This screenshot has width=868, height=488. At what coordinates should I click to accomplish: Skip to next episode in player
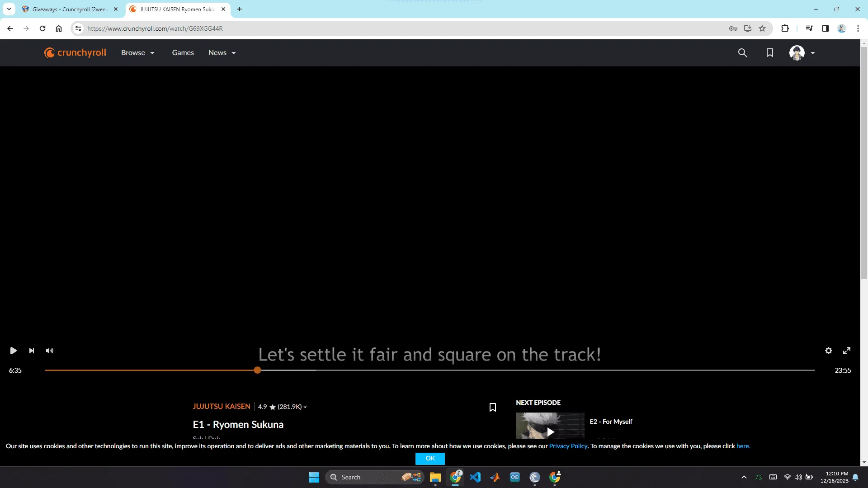(x=32, y=351)
